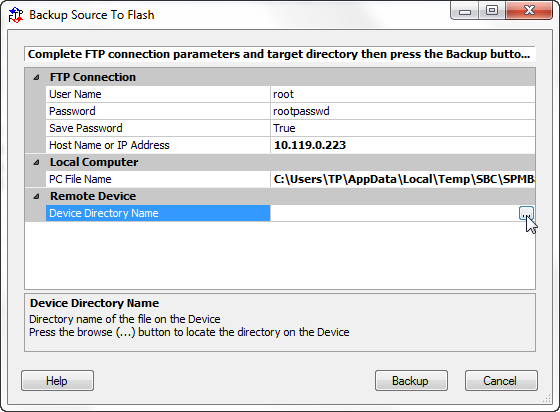Select the Host Name or IP Address label
This screenshot has height=412, width=560.
(x=109, y=145)
